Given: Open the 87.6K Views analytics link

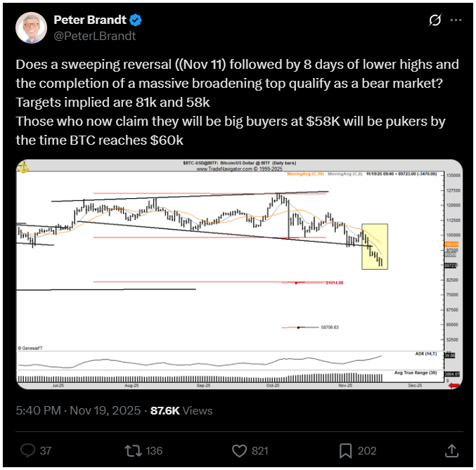Looking at the screenshot, I should [181, 410].
